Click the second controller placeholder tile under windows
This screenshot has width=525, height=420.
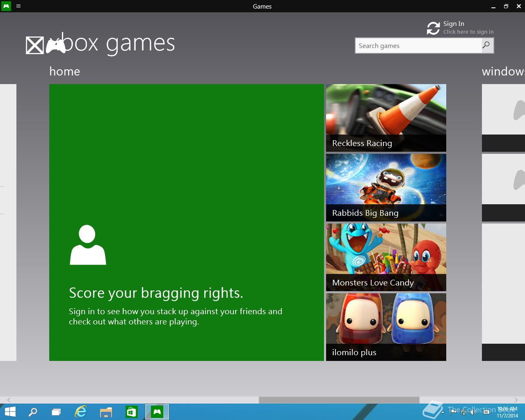503,187
